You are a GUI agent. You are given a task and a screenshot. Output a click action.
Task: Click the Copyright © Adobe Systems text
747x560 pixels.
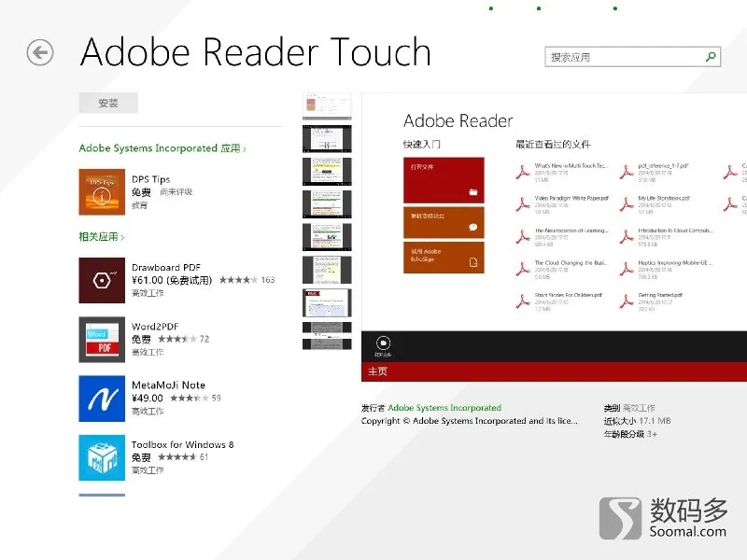point(470,421)
